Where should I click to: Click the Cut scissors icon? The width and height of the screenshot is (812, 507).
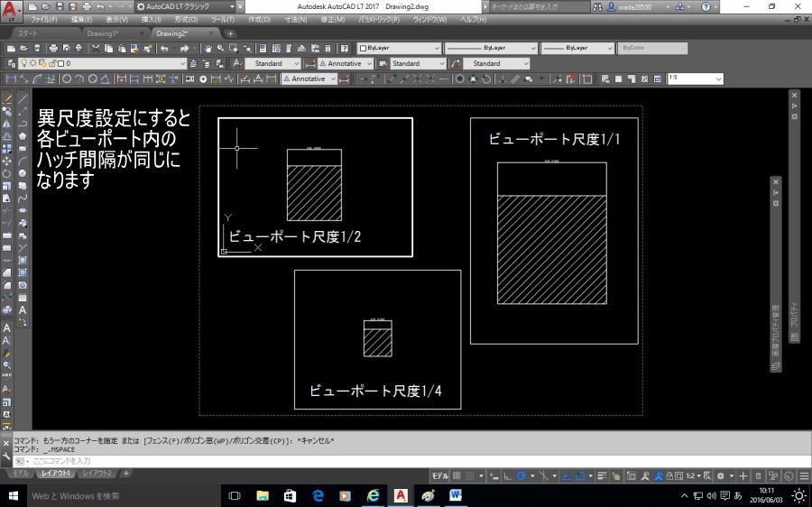tap(96, 48)
